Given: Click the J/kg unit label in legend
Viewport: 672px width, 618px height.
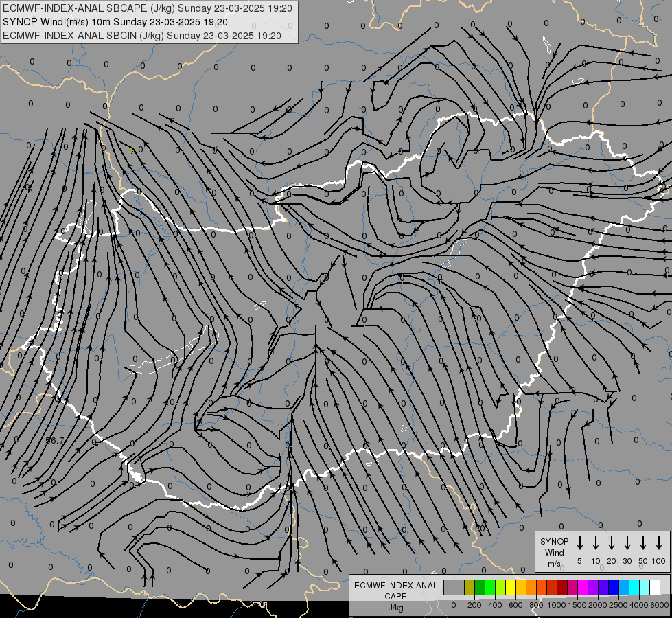Looking at the screenshot, I should coord(395,608).
